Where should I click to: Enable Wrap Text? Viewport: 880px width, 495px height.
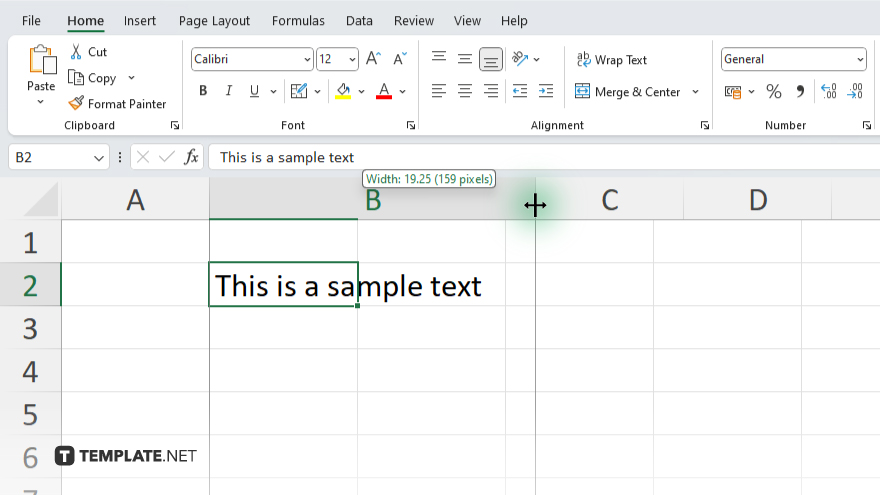[612, 59]
